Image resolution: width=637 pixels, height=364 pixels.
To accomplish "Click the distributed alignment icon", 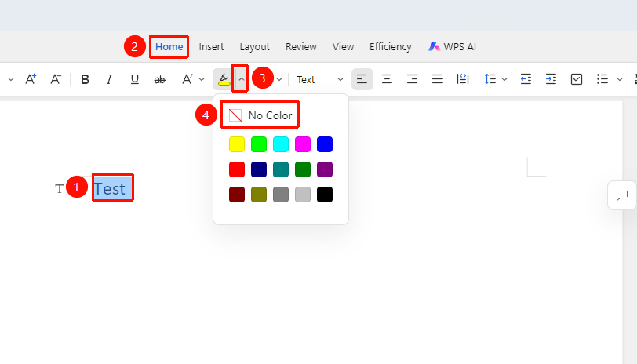I will pos(463,79).
